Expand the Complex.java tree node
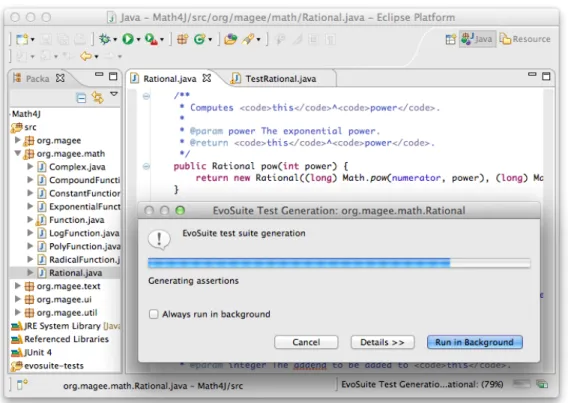 pyautogui.click(x=30, y=167)
